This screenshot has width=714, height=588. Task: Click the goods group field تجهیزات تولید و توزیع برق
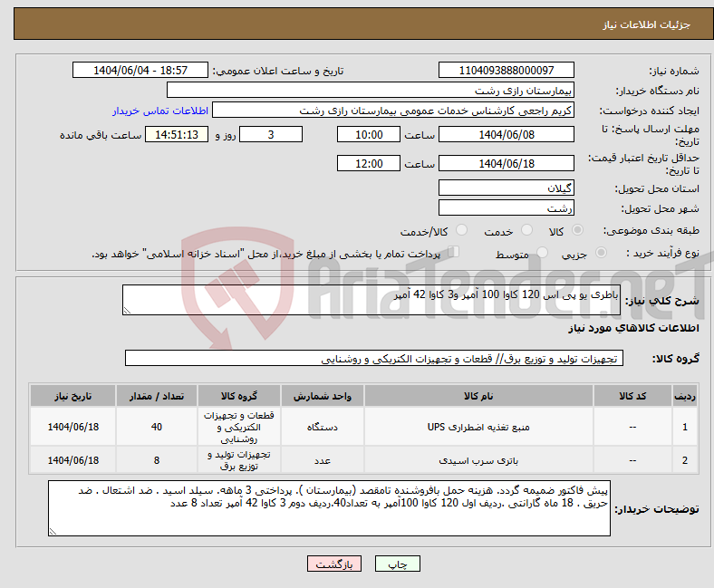tap(374, 358)
